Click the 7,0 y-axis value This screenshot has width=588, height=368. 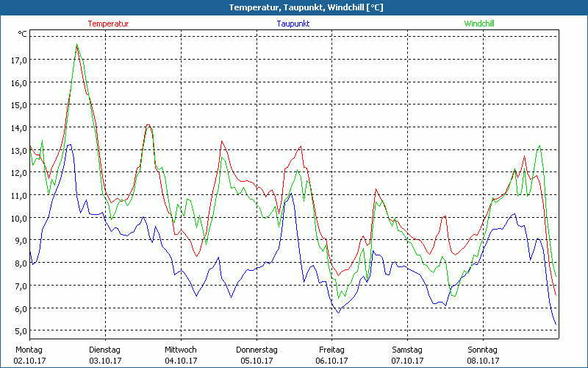click(x=21, y=286)
